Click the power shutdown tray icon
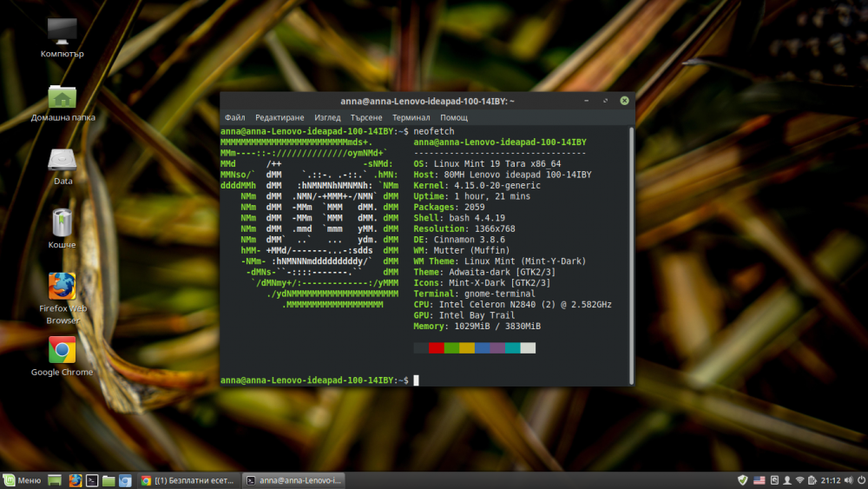The image size is (868, 489). (861, 480)
